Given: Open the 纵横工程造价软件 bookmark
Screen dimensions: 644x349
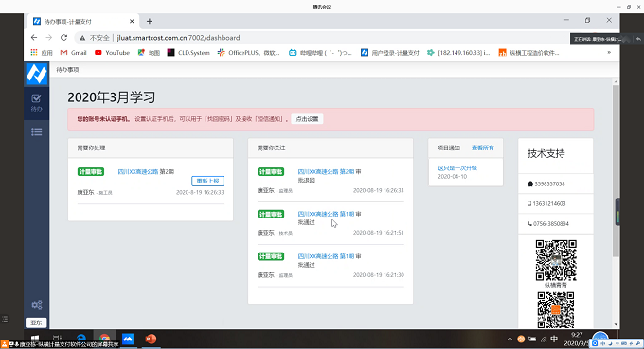Looking at the screenshot, I should (529, 53).
